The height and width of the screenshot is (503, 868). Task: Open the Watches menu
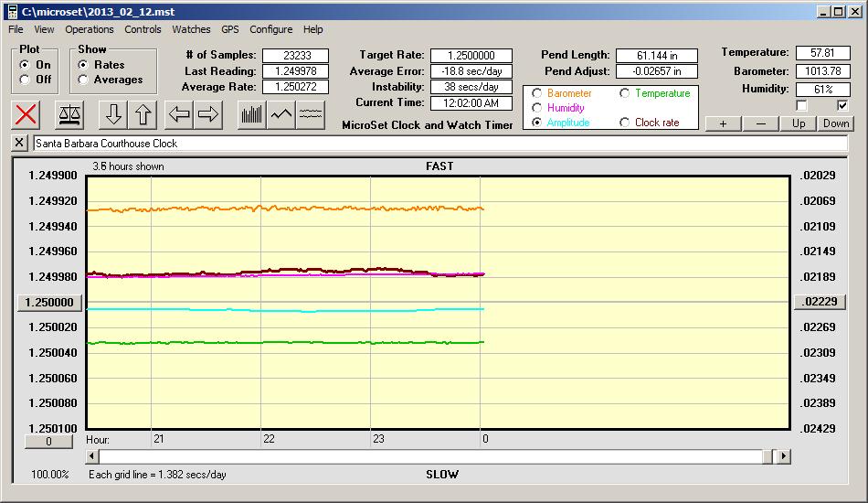coord(191,29)
